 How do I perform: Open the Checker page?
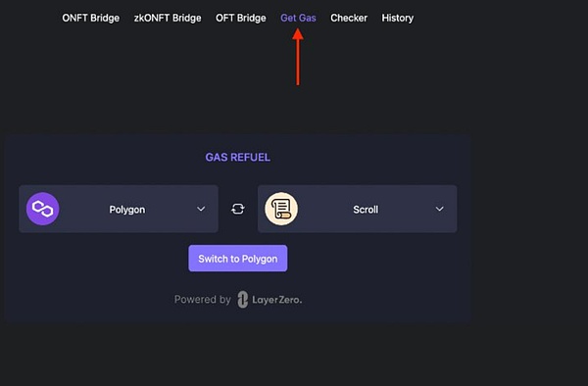pyautogui.click(x=349, y=18)
